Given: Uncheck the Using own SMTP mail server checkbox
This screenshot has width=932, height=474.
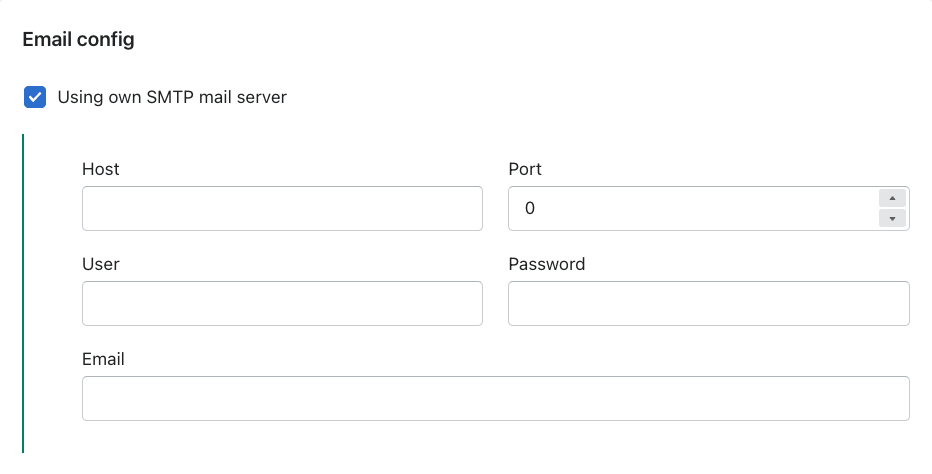Looking at the screenshot, I should [x=35, y=97].
